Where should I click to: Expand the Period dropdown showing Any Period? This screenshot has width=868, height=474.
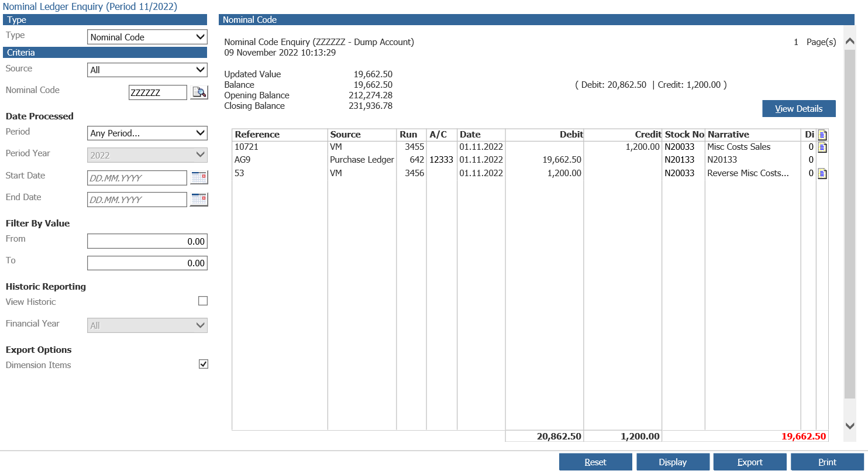click(147, 133)
